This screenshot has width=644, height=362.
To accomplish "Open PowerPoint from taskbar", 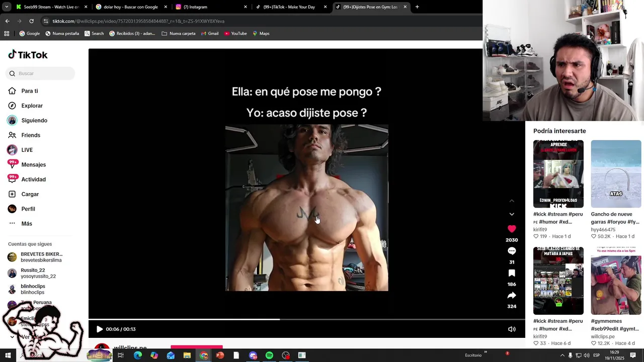I will pos(220,355).
